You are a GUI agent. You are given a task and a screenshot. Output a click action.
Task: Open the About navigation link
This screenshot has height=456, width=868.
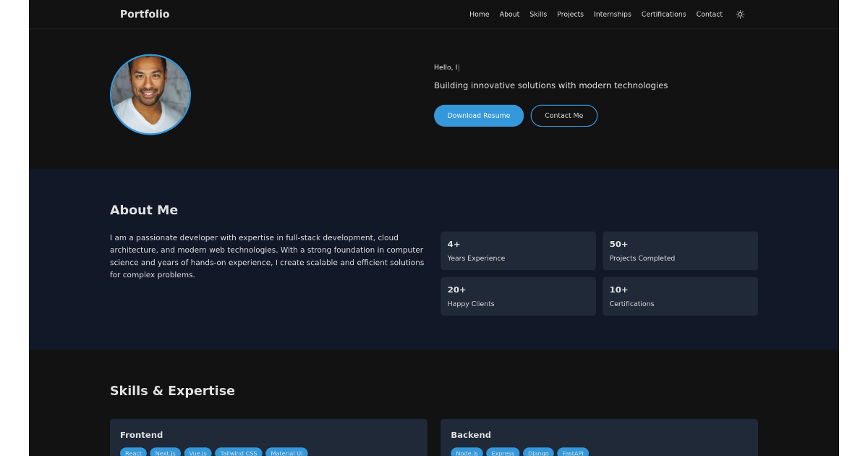509,14
